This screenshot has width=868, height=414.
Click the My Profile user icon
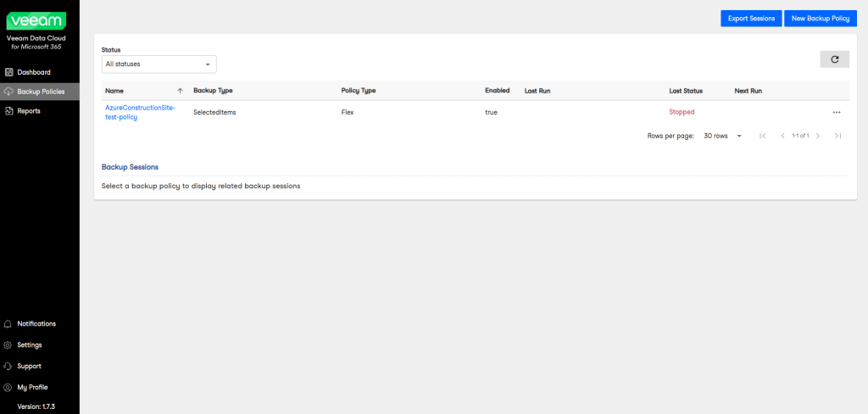point(8,388)
